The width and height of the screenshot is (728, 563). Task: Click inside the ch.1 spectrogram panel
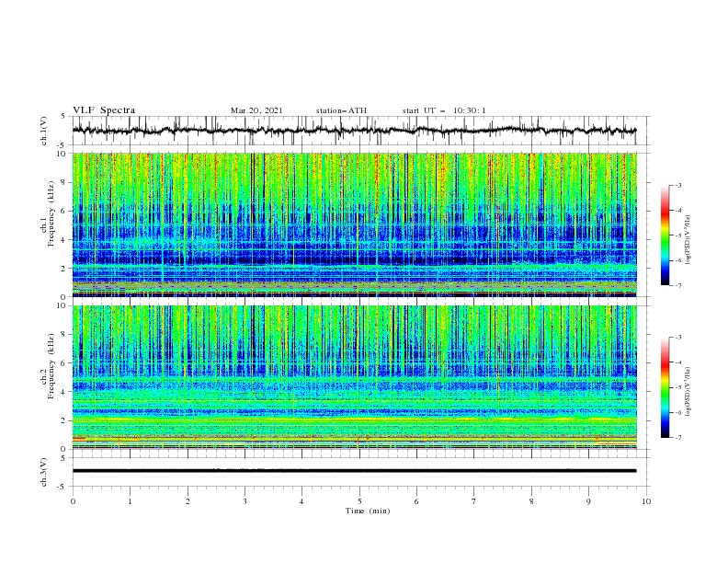[x=354, y=224]
